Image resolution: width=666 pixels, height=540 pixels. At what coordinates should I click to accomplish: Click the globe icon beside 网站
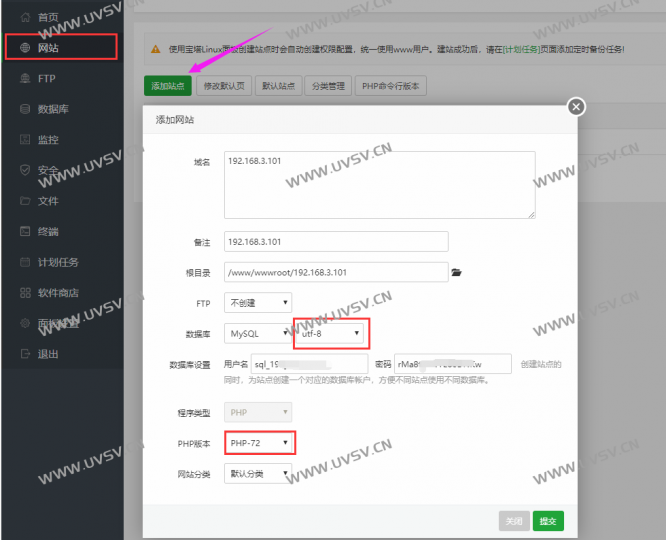click(x=25, y=48)
